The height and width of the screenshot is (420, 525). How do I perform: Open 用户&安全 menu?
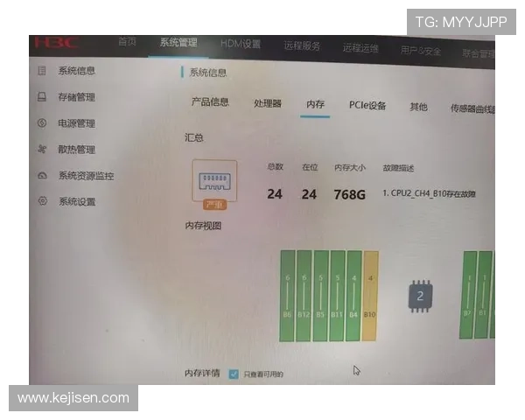click(421, 51)
